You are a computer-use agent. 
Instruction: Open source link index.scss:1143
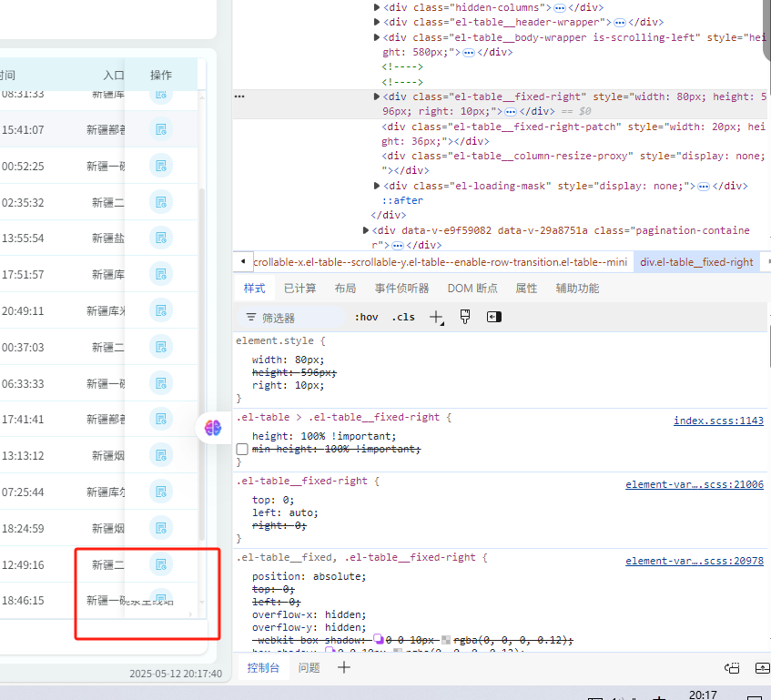click(x=718, y=421)
